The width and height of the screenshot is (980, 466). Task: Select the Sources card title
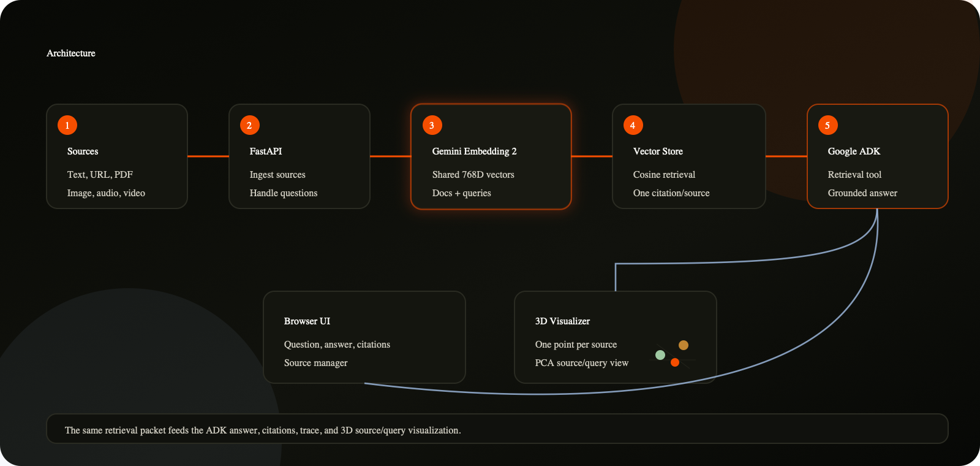pos(83,151)
